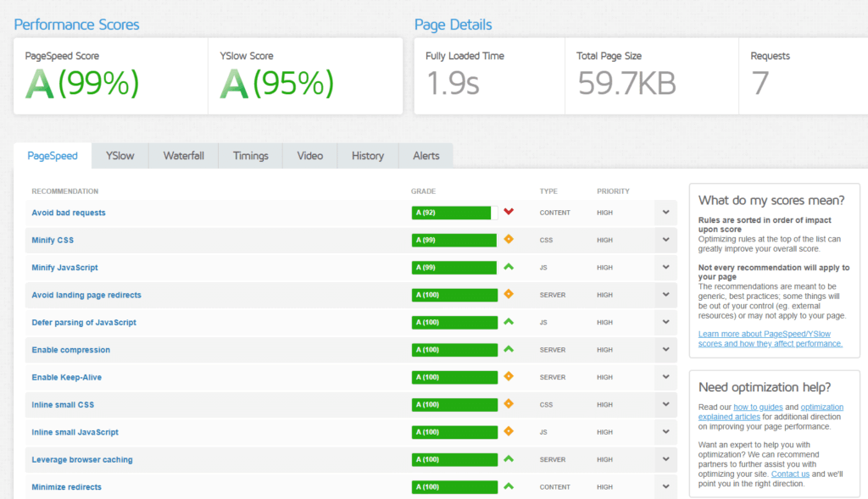868x499 pixels.
Task: Expand details for Enable compression
Action: pos(665,350)
